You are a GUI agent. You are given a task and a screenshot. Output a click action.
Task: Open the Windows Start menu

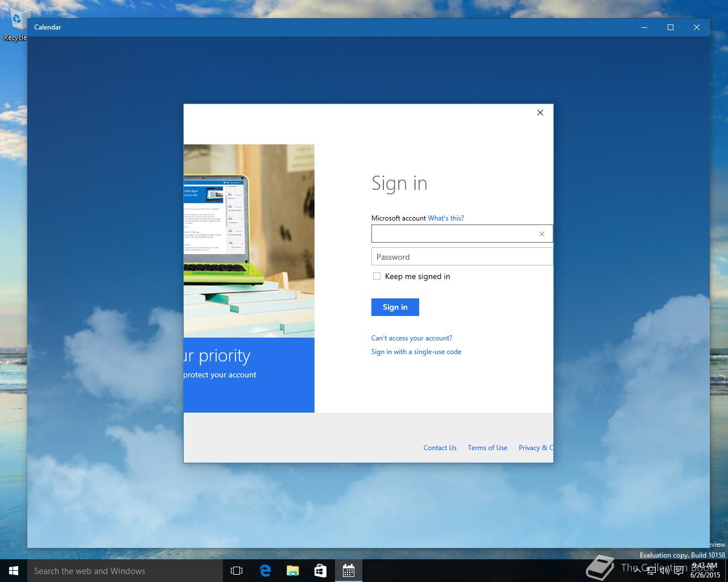click(14, 571)
